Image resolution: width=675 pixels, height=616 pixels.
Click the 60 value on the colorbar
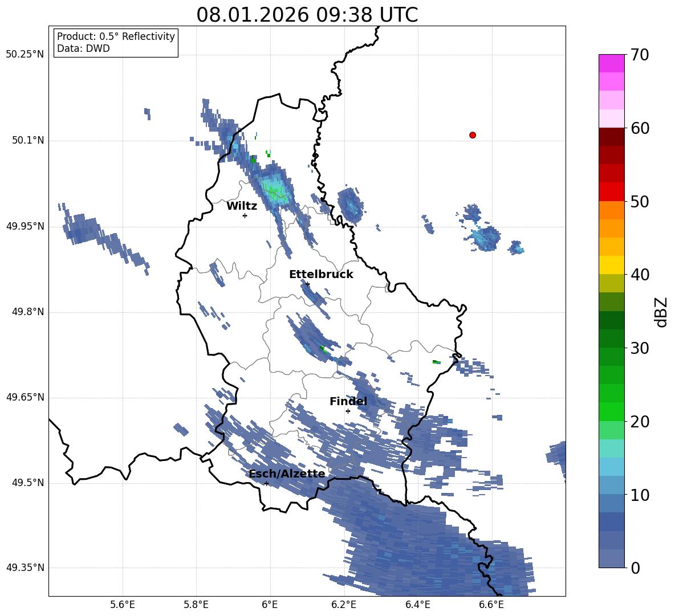[x=640, y=128]
